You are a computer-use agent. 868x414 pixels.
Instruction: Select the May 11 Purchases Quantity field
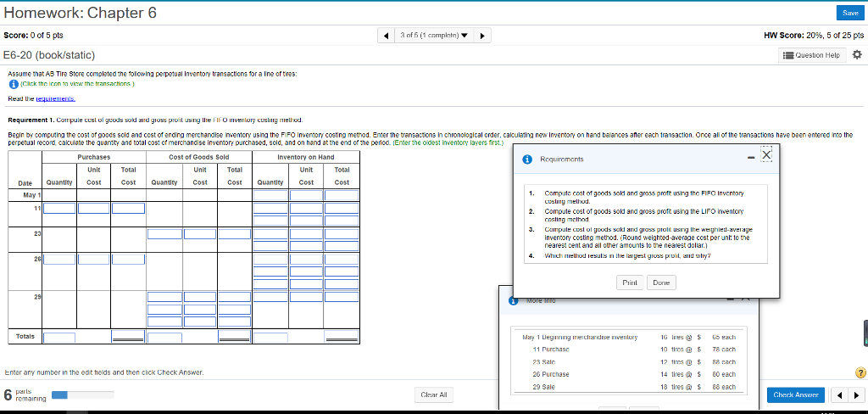pyautogui.click(x=59, y=209)
